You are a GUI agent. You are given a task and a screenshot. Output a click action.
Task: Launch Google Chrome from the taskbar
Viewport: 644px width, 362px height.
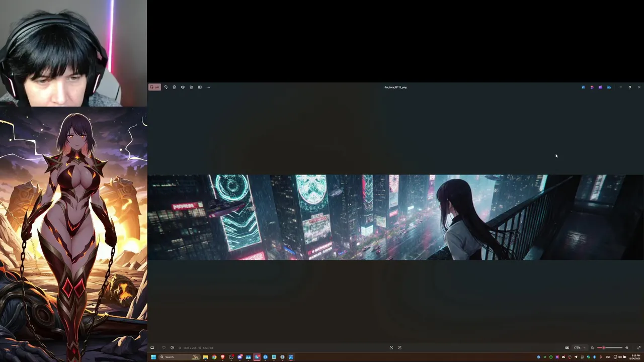[x=214, y=357]
